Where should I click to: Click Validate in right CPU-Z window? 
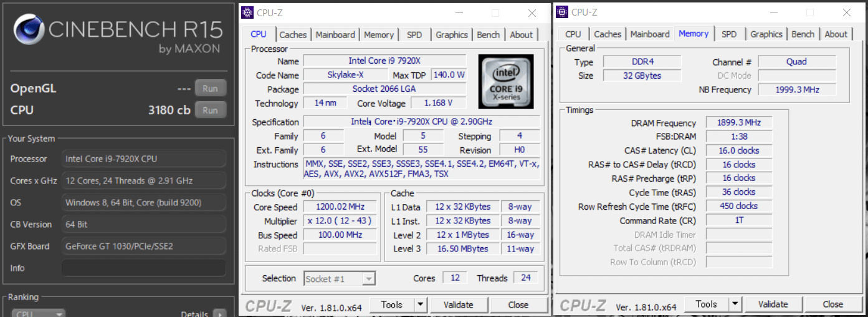point(773,304)
